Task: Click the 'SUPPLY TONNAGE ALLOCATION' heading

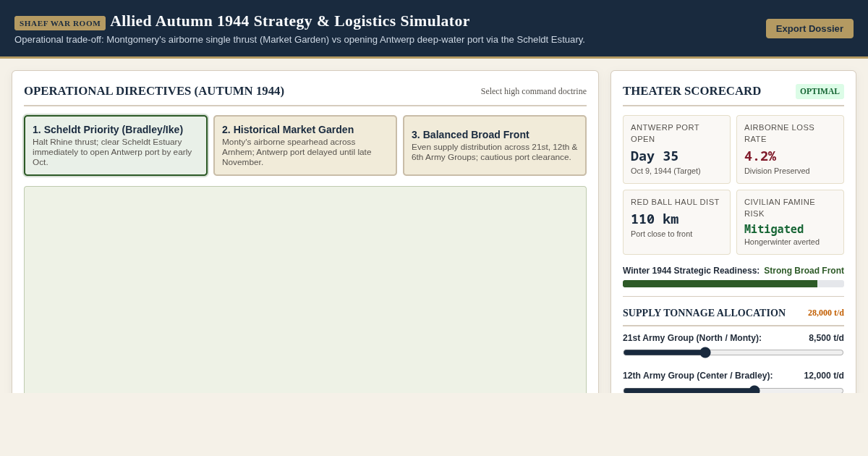Action: 704,313
